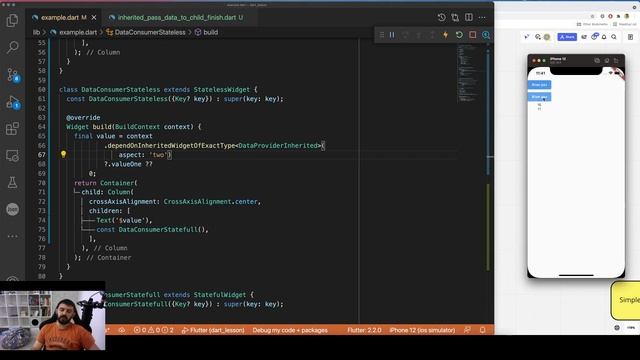Click CrossAxisAlignment.center on line 72
This screenshot has height=360, width=640.
click(x=210, y=202)
